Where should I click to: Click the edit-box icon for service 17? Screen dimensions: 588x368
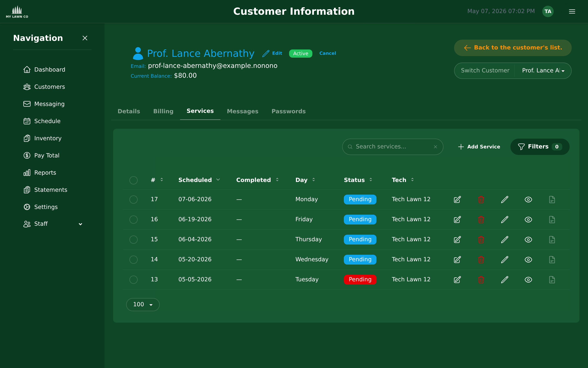click(x=457, y=200)
